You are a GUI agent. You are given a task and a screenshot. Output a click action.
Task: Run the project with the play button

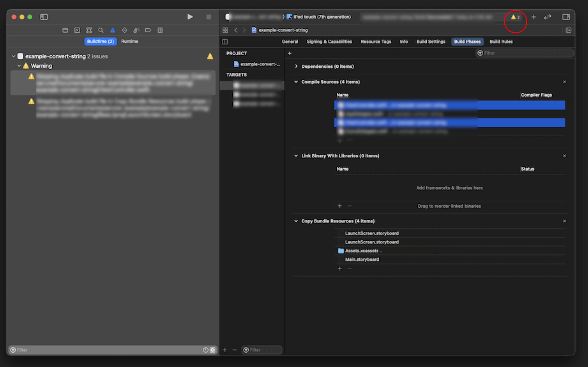190,17
